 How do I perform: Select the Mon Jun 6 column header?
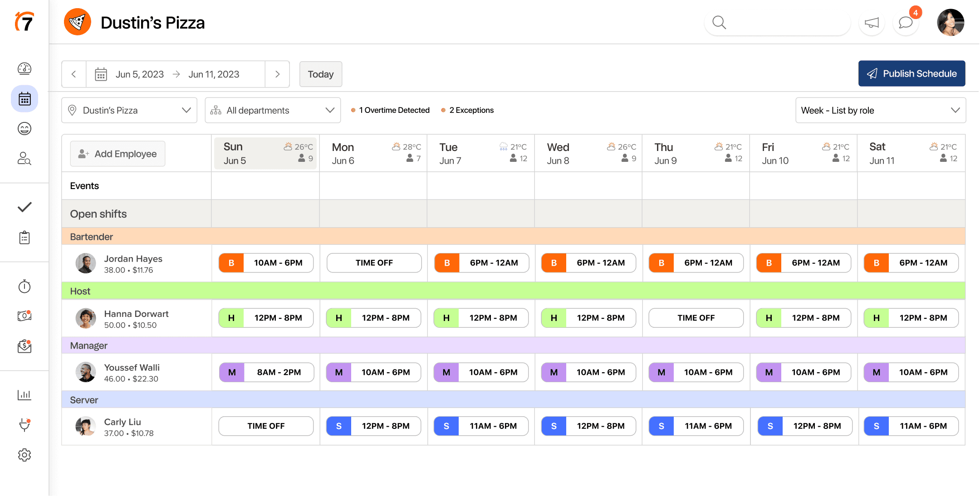pyautogui.click(x=373, y=153)
